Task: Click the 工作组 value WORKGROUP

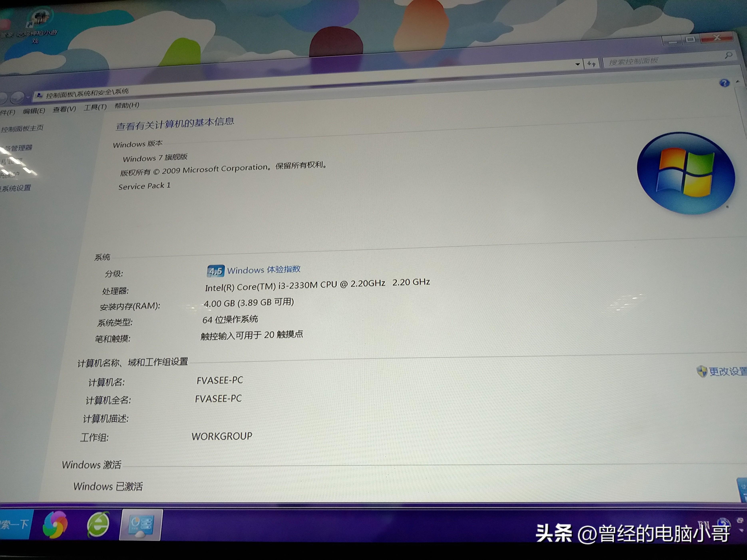Action: (222, 436)
